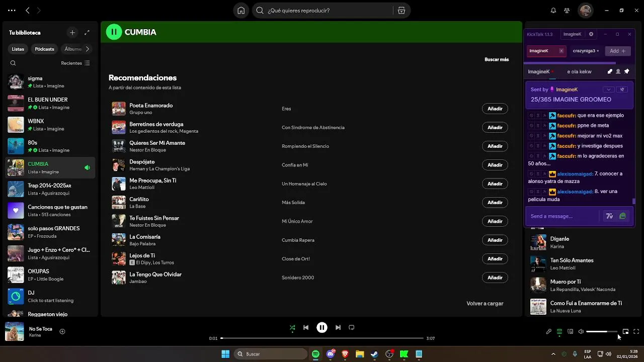
Task: Open Discord from taskbar
Action: (331, 354)
